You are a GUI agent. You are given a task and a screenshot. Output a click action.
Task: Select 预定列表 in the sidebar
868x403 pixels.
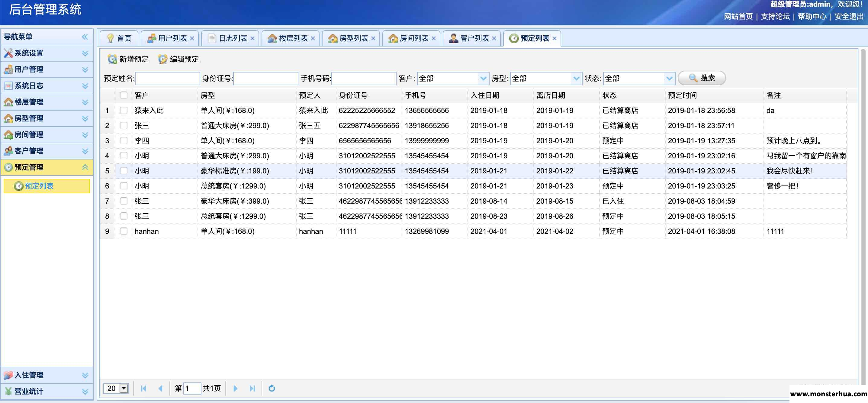click(47, 186)
